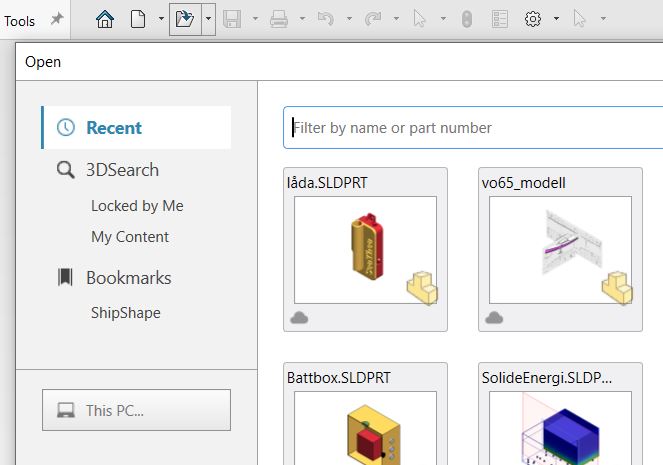
Task: Click the Print icon in toolbar
Action: [280, 19]
